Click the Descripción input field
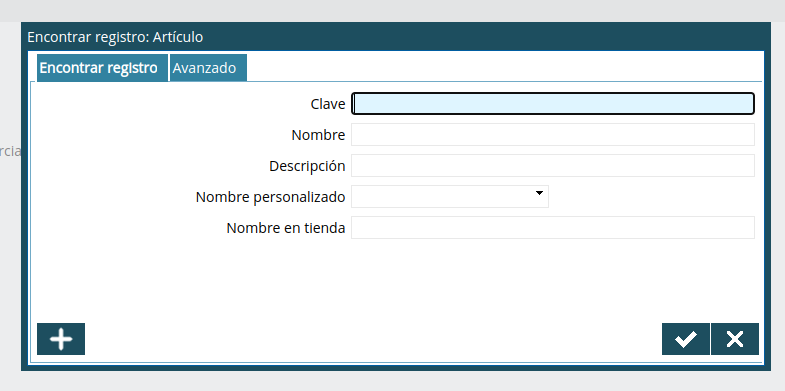Image resolution: width=785 pixels, height=391 pixels. pos(553,166)
